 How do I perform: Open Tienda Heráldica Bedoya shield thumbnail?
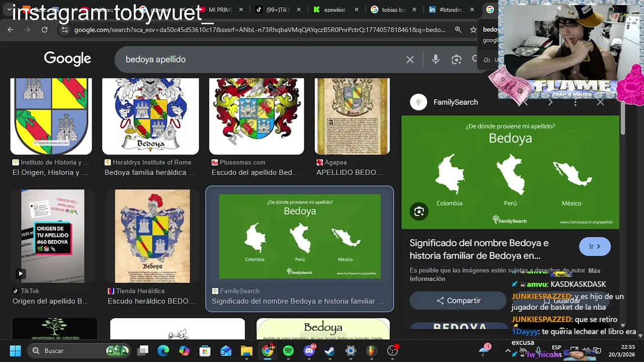pos(152,236)
